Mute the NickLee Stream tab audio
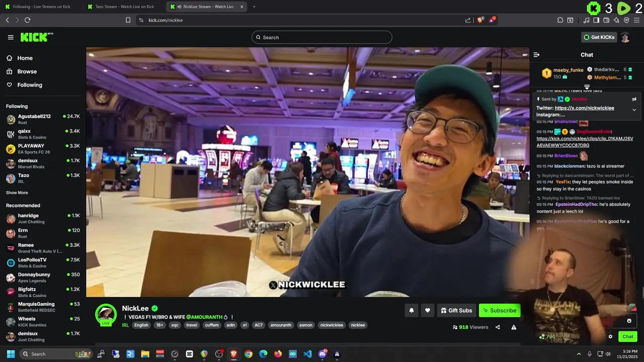The width and height of the screenshot is (644, 362). click(180, 7)
